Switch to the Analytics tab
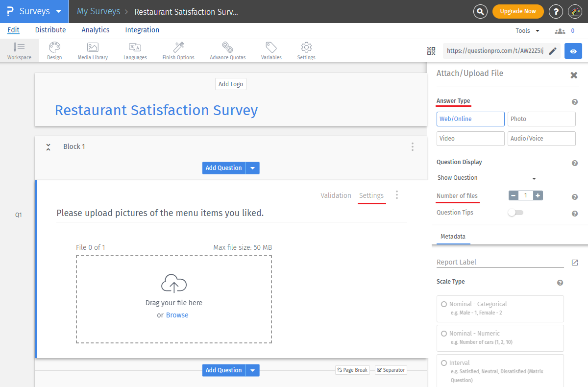The image size is (588, 387). pos(96,30)
